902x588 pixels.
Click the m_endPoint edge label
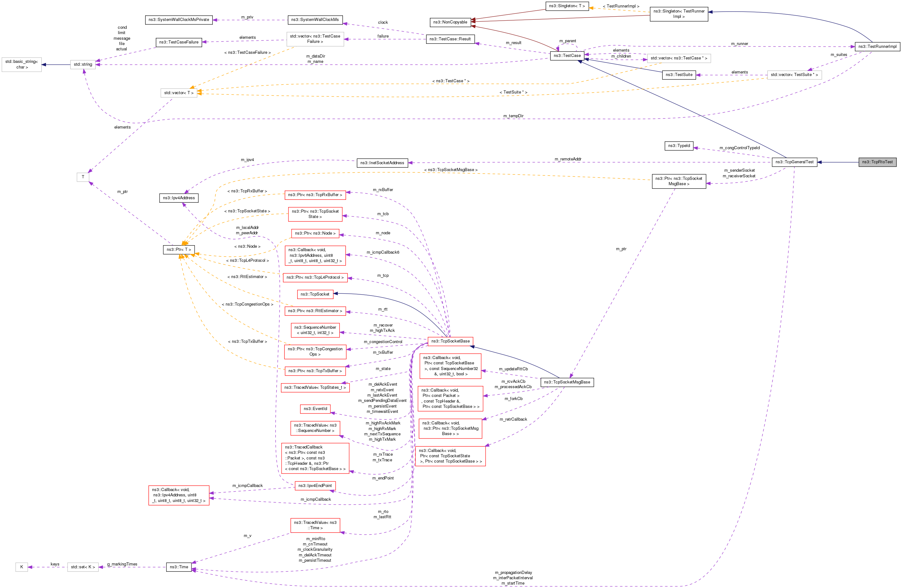383,478
